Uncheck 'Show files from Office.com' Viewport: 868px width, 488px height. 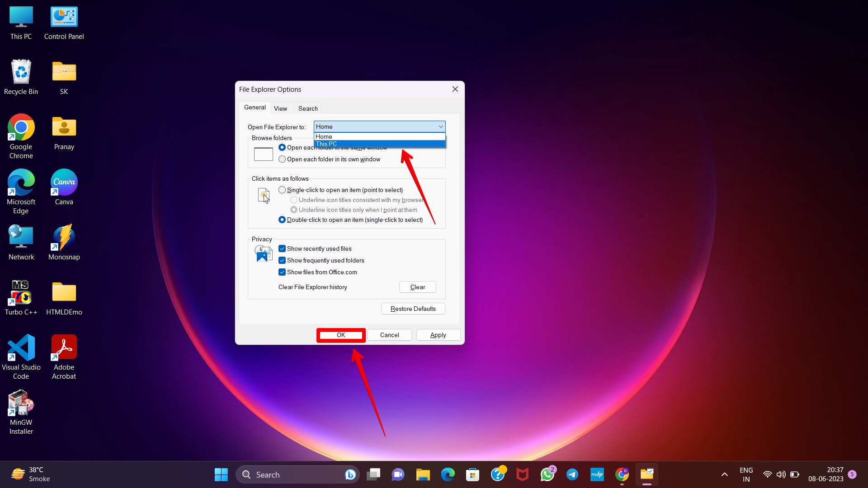(x=283, y=272)
